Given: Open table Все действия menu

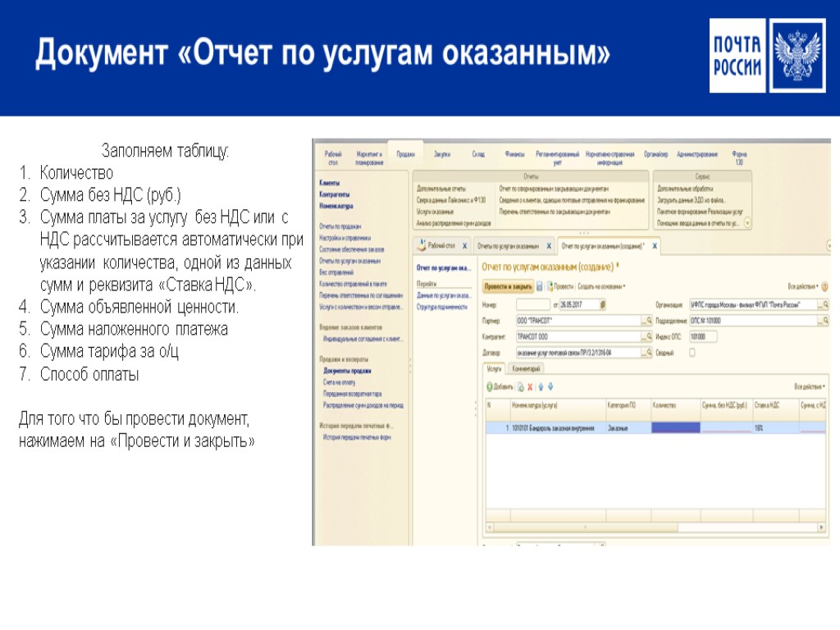Looking at the screenshot, I should point(810,387).
